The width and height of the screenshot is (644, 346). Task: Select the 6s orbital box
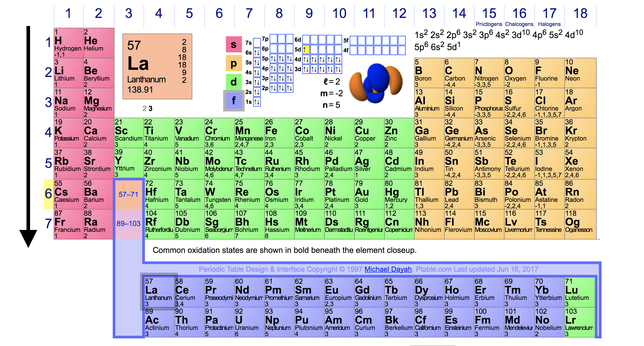pos(257,53)
